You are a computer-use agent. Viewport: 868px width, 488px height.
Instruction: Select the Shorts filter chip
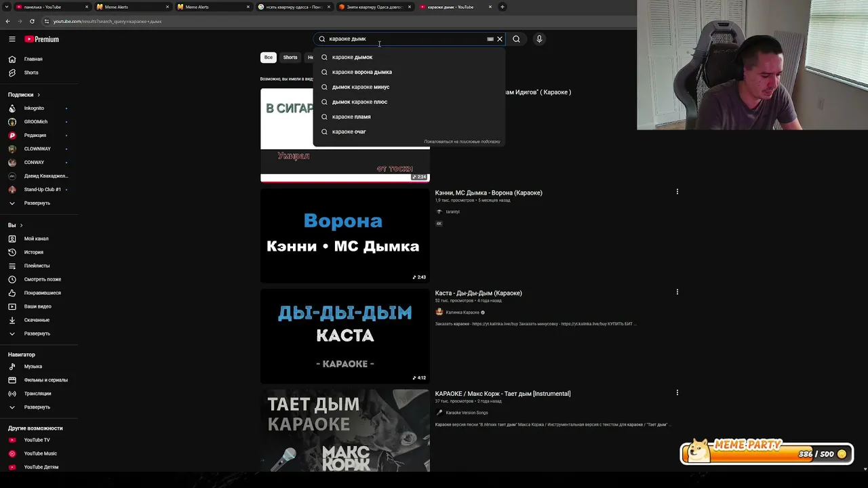[x=290, y=58]
